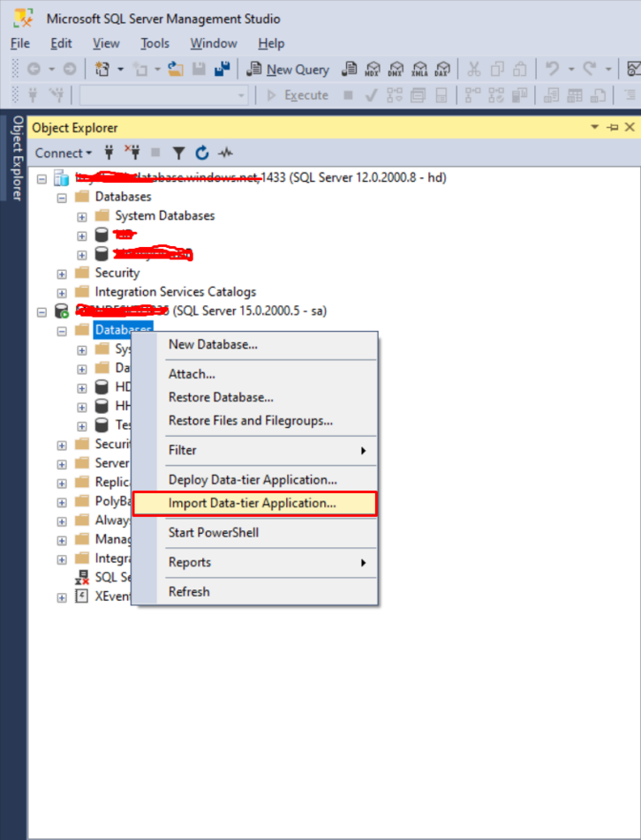Click the Execute query button

[x=298, y=95]
